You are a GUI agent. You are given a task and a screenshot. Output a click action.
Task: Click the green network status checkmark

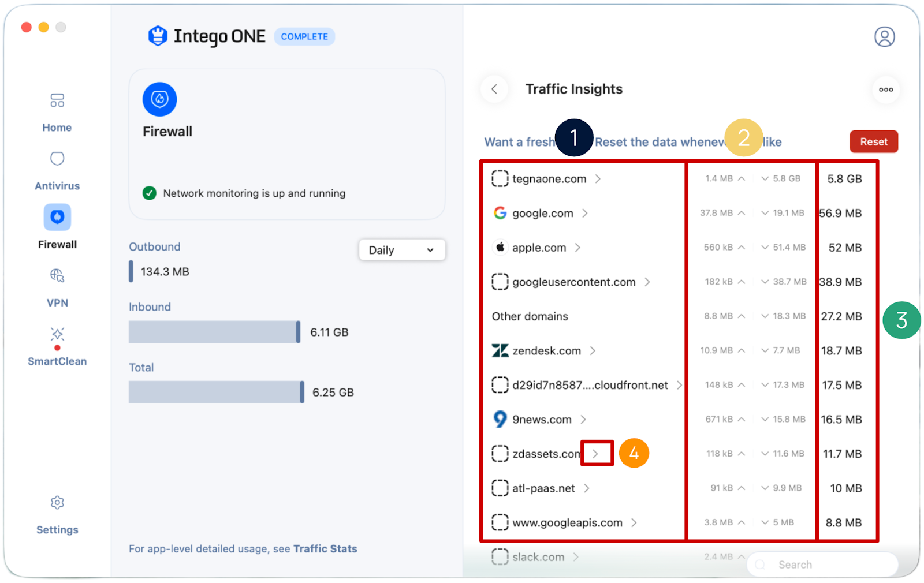[x=150, y=193]
